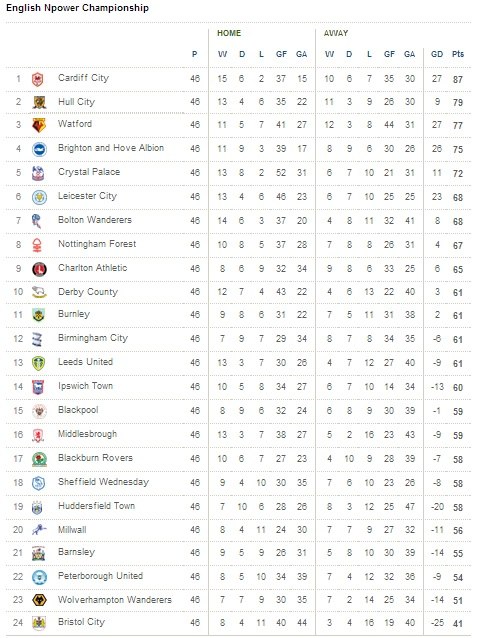Click the GD column header

point(437,54)
